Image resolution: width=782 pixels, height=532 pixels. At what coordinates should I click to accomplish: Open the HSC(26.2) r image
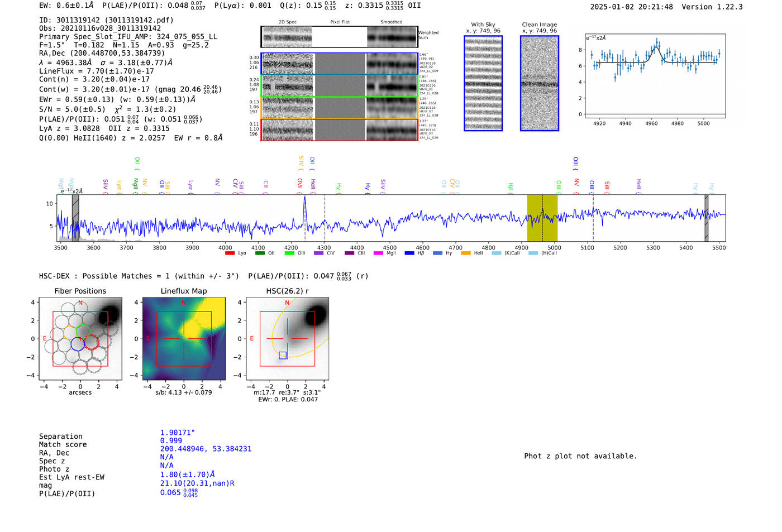(x=287, y=338)
